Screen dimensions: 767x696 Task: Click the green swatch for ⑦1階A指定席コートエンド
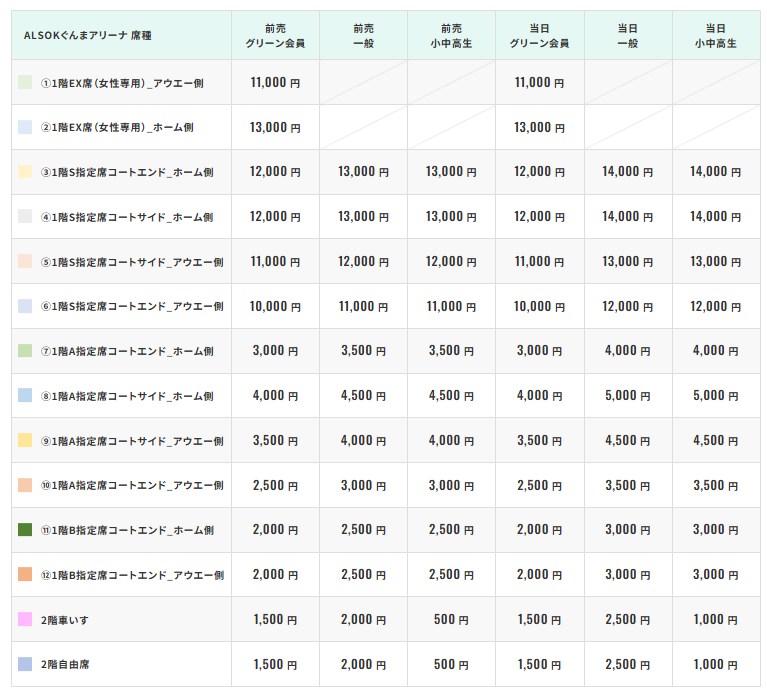tap(25, 351)
